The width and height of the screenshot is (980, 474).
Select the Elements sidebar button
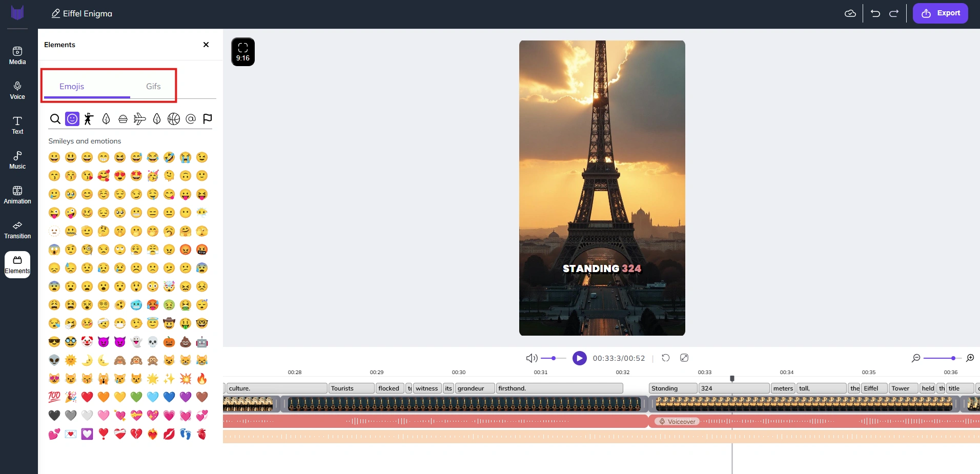(17, 264)
